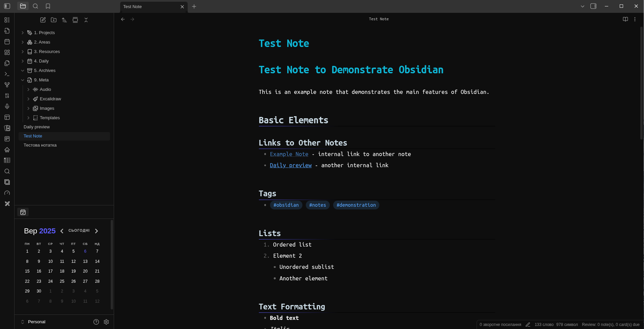Expand the Audio subfolder
The height and width of the screenshot is (329, 644).
28,90
